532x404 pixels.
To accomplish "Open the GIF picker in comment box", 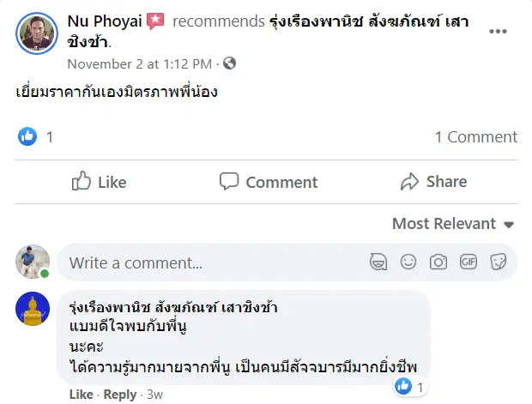I will coord(468,262).
